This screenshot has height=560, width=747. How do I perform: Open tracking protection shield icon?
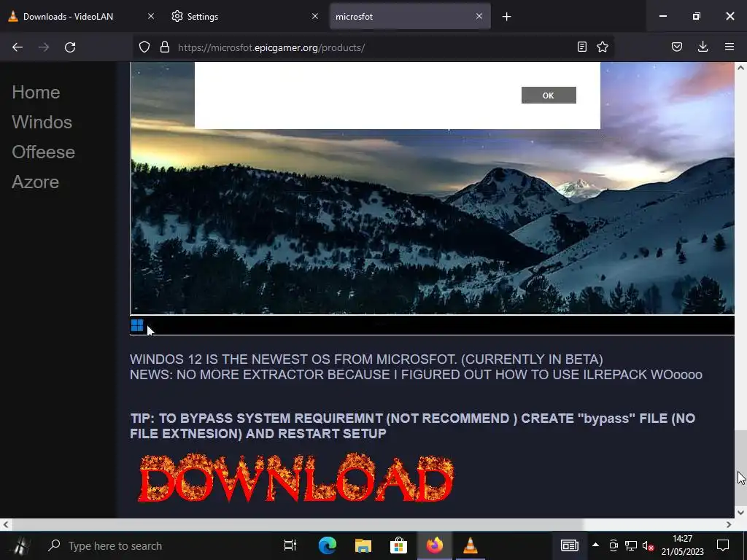click(144, 47)
